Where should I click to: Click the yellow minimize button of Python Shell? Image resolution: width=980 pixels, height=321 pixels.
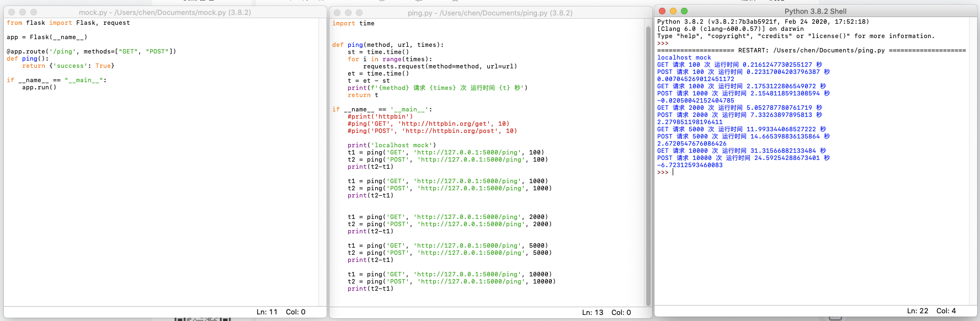(673, 11)
